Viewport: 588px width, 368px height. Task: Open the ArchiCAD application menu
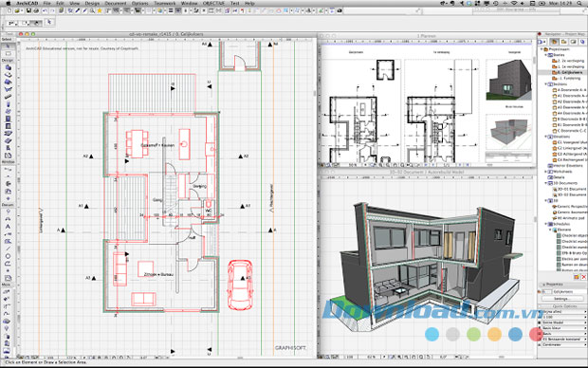27,3
